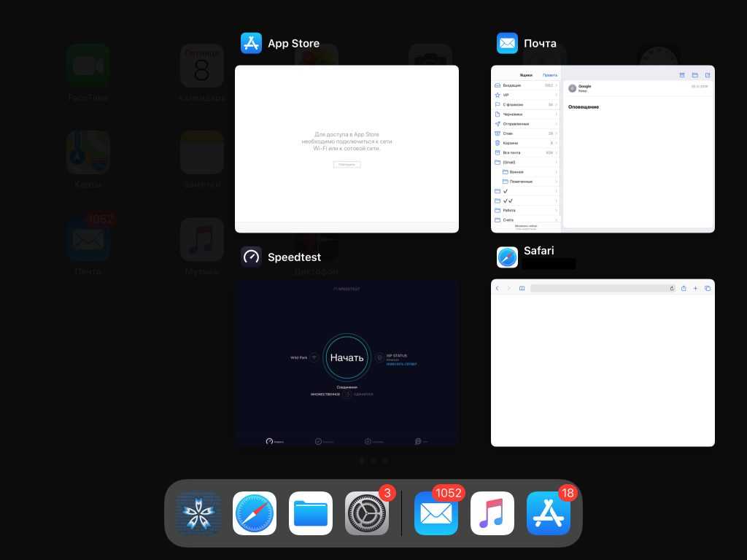Tap the archive icon in Mail toolbar
This screenshot has height=560, width=747.
click(x=682, y=75)
